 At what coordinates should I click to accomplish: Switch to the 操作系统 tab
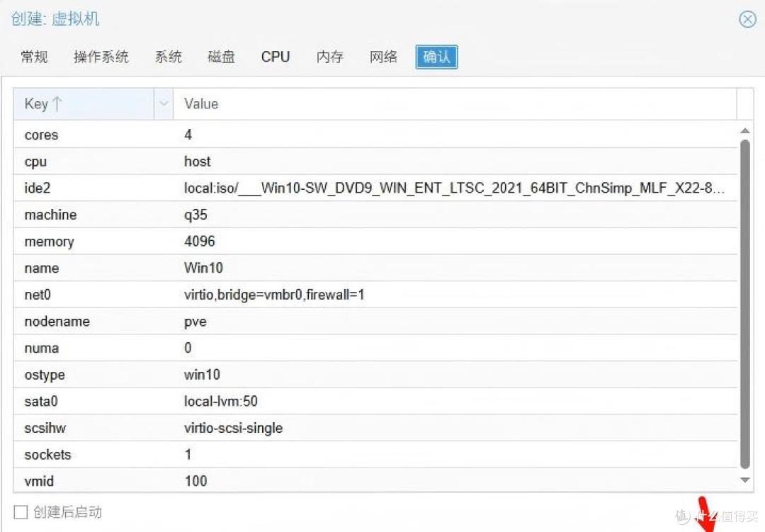[x=101, y=57]
